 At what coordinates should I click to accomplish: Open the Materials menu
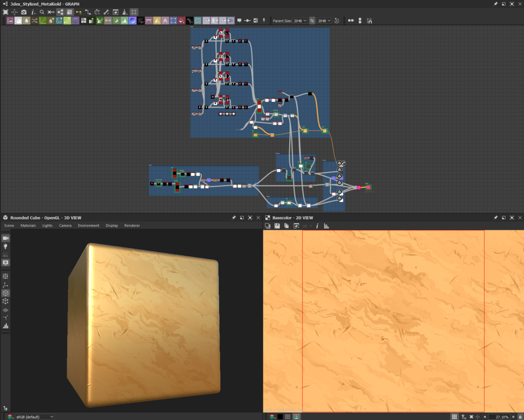click(28, 226)
